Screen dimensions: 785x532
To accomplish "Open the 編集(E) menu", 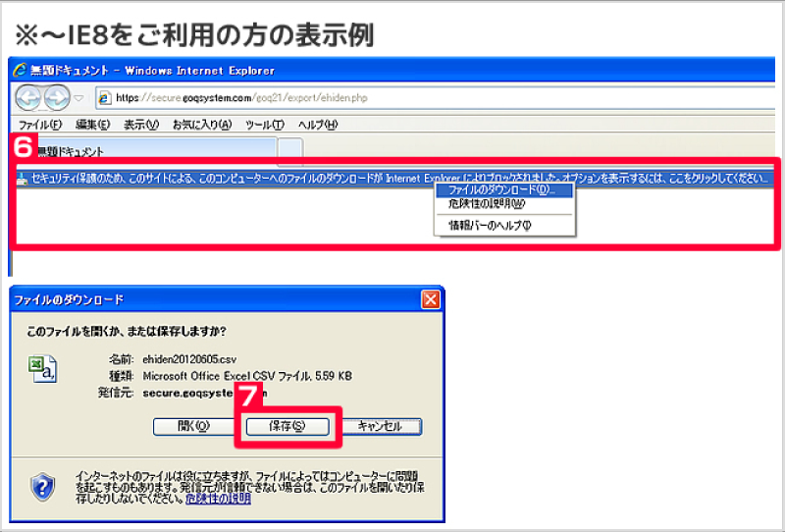I will pos(92,125).
